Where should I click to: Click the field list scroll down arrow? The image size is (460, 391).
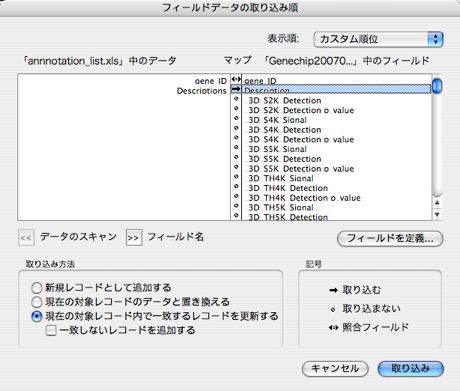(x=437, y=214)
